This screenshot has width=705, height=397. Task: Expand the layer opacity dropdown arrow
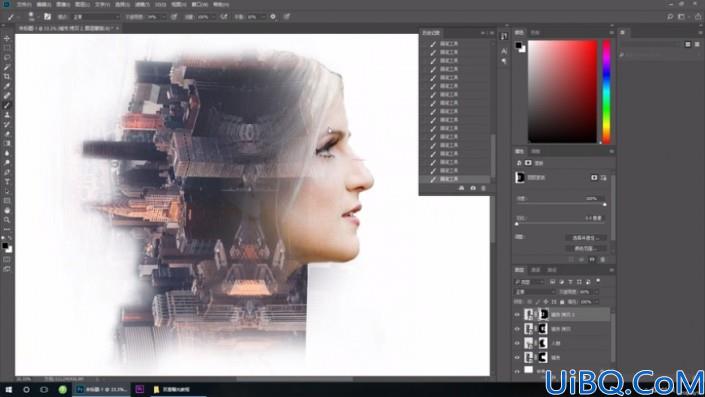tap(597, 292)
